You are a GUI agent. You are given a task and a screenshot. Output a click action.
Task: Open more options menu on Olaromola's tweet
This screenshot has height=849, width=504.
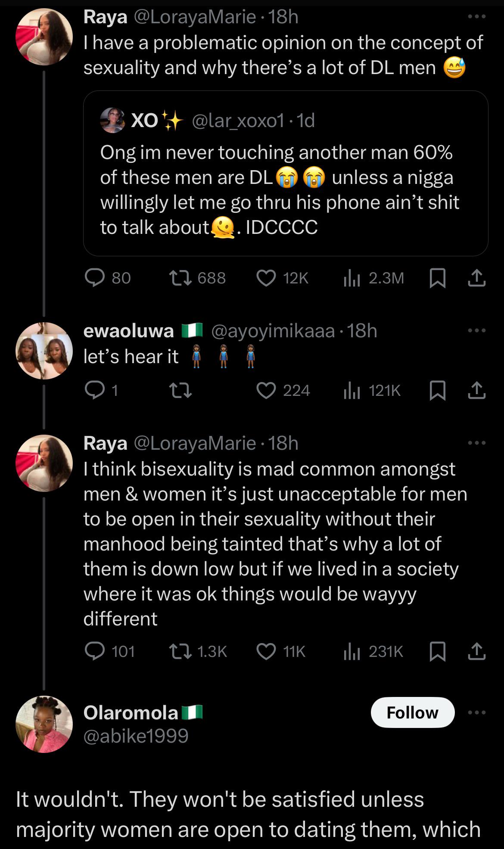pyautogui.click(x=476, y=713)
